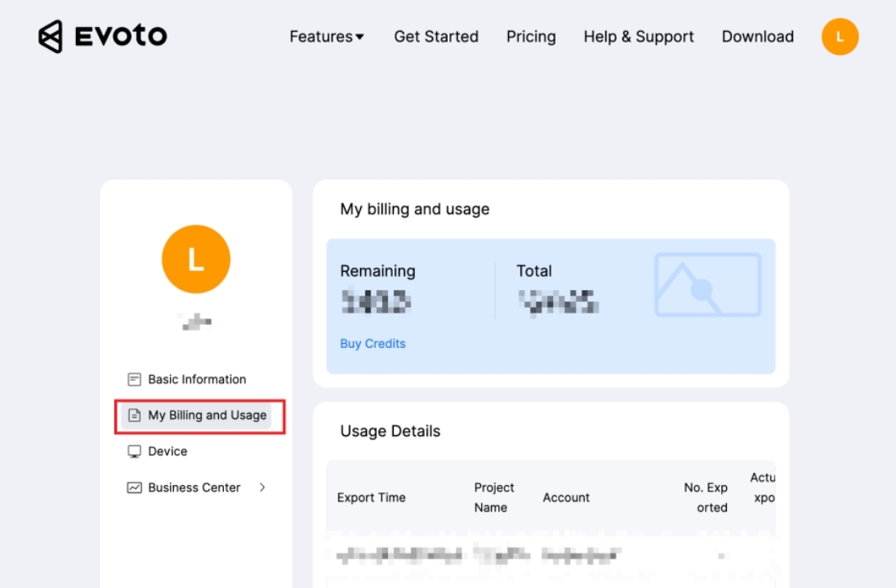Click the Buy Credits link

(372, 344)
